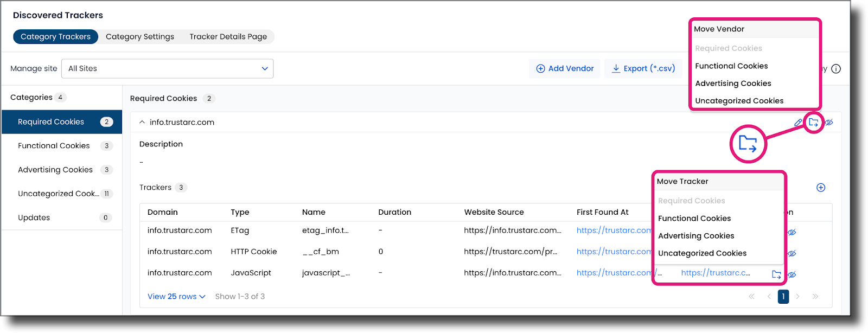Click the Description label
The height and width of the screenshot is (333, 868).
(161, 144)
